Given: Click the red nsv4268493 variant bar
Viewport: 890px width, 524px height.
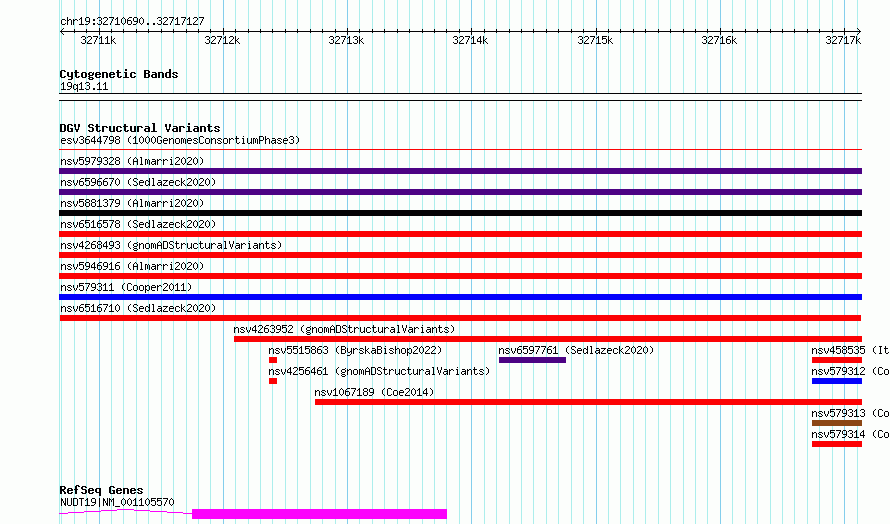Looking at the screenshot, I should click(460, 255).
